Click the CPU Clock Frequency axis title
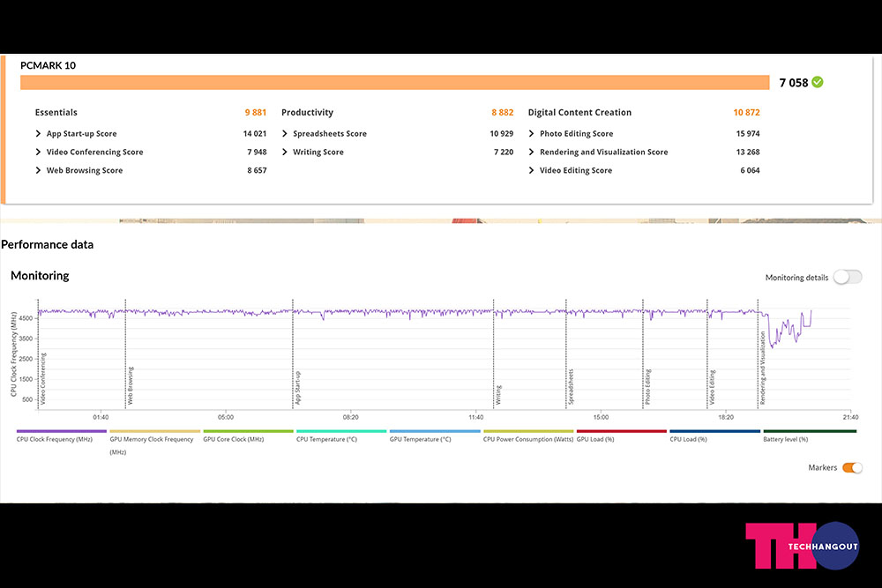This screenshot has height=588, width=882. [x=13, y=354]
